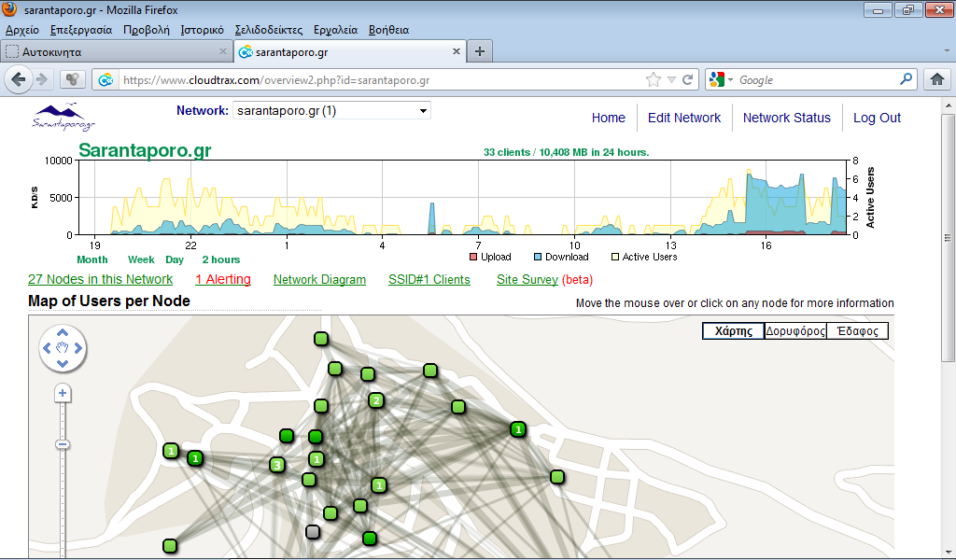Bookmark this page with the star icon

click(x=654, y=80)
